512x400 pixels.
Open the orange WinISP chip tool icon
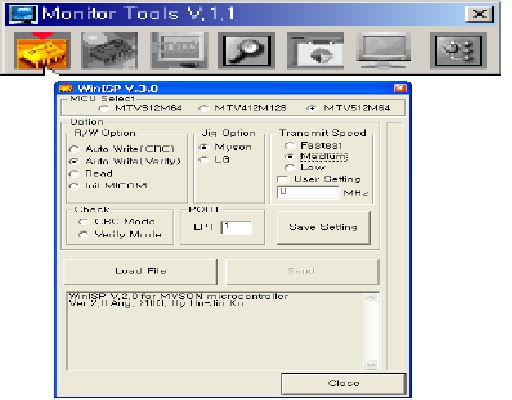pyautogui.click(x=42, y=51)
